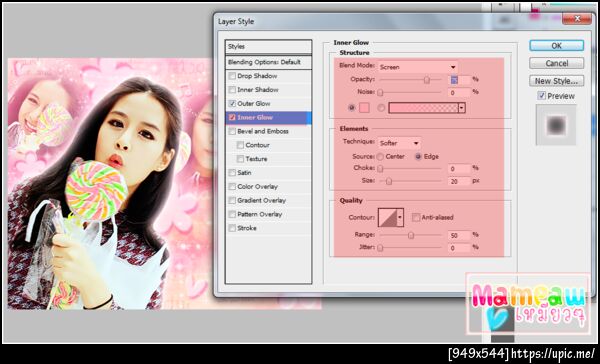This screenshot has width=600, height=364.
Task: Enable the Gradient Overlay checkbox
Action: (232, 200)
